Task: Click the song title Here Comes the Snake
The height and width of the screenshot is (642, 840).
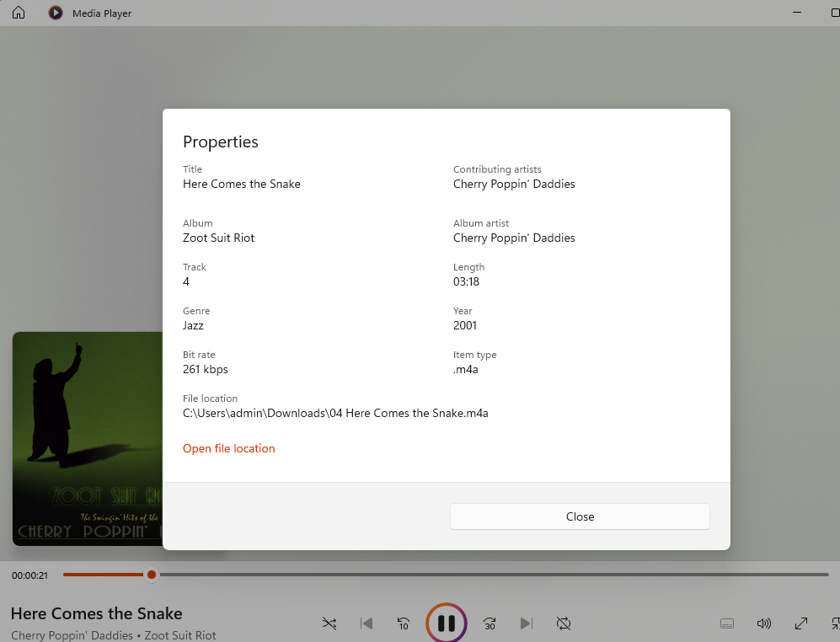Action: pyautogui.click(x=97, y=613)
